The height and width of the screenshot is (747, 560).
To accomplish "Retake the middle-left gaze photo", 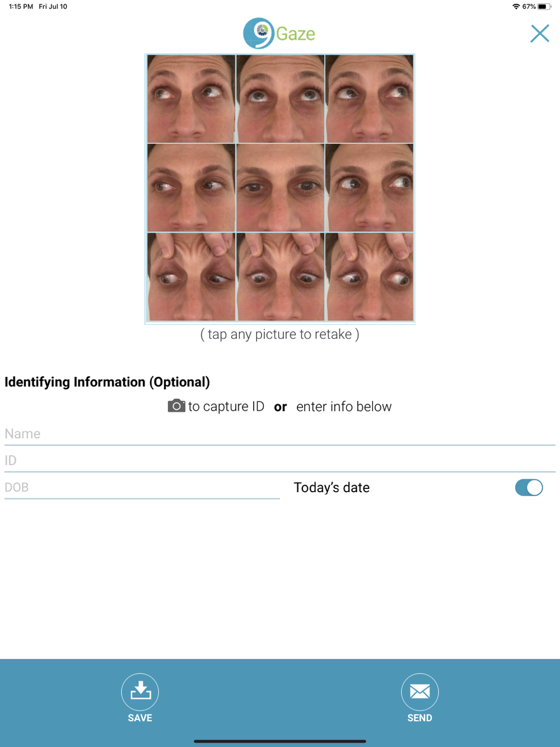I will 191,188.
